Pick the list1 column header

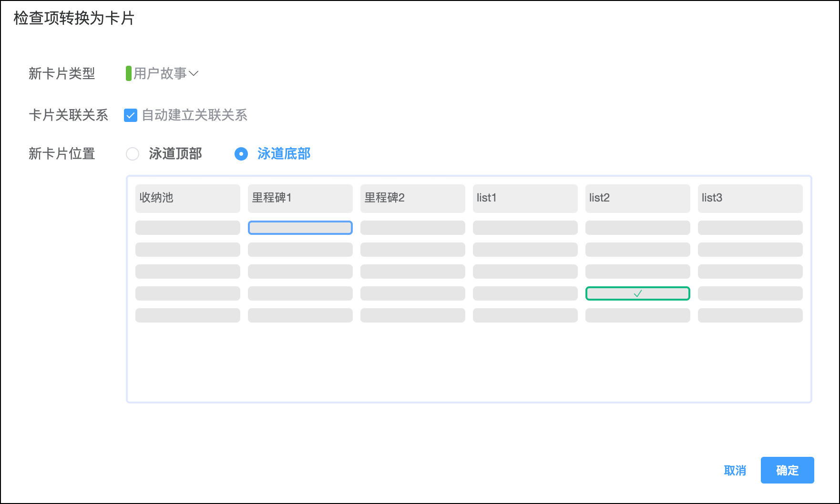(525, 198)
